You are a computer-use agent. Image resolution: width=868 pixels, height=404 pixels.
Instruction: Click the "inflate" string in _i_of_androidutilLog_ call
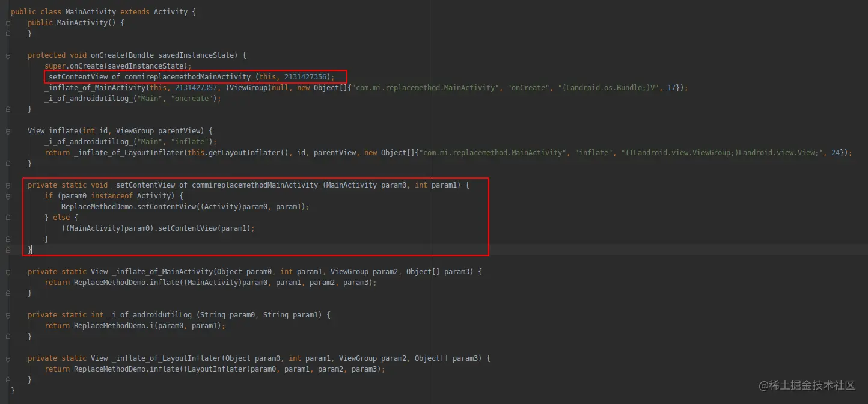click(x=189, y=142)
